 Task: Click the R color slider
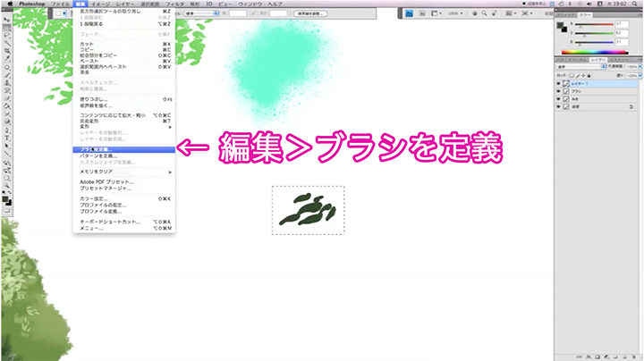click(x=594, y=24)
